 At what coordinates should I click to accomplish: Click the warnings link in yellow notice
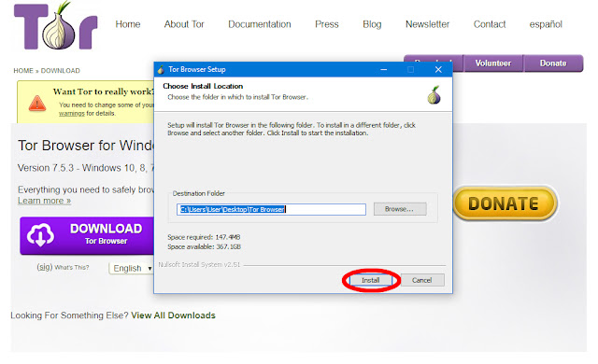click(x=72, y=114)
